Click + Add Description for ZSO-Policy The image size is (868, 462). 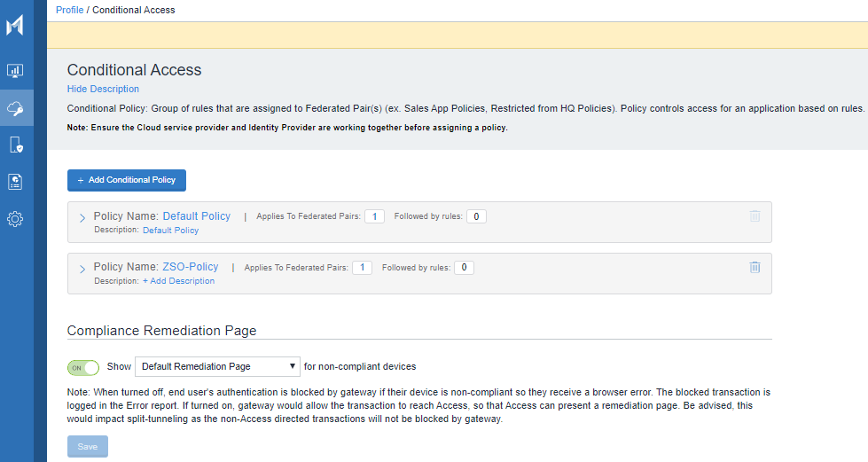(178, 281)
